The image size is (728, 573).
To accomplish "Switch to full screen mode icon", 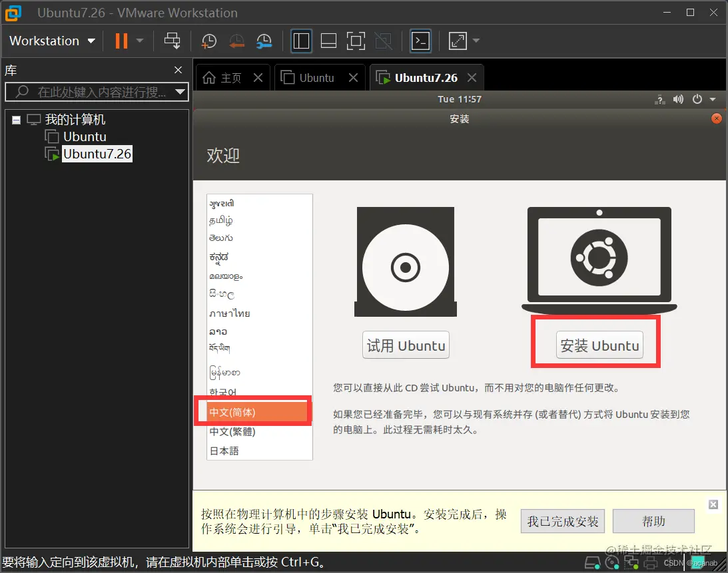I will tap(356, 41).
